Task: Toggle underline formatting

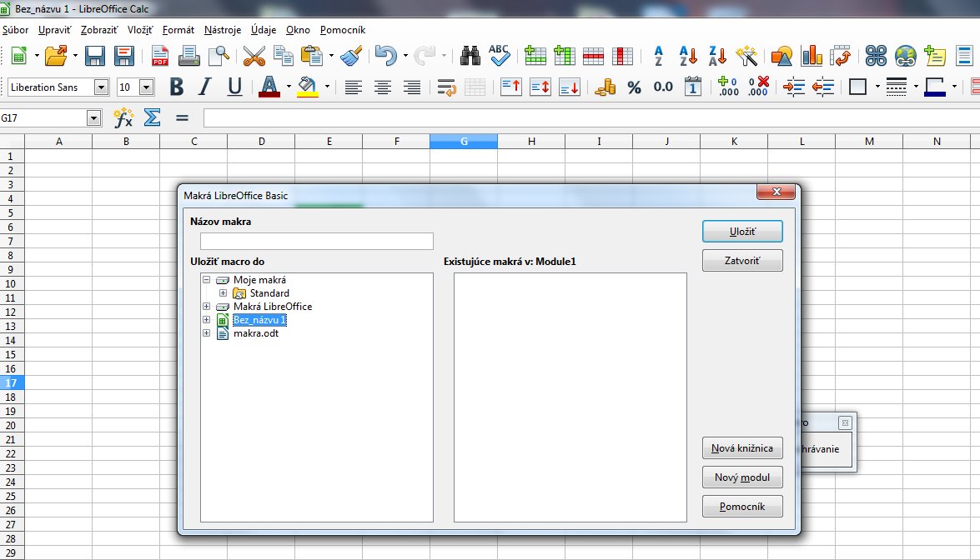Action: pyautogui.click(x=234, y=87)
